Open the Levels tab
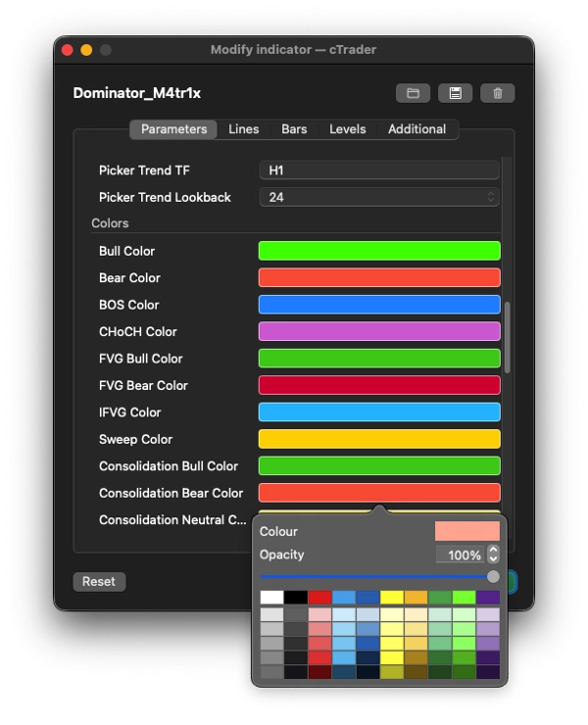 (x=348, y=129)
